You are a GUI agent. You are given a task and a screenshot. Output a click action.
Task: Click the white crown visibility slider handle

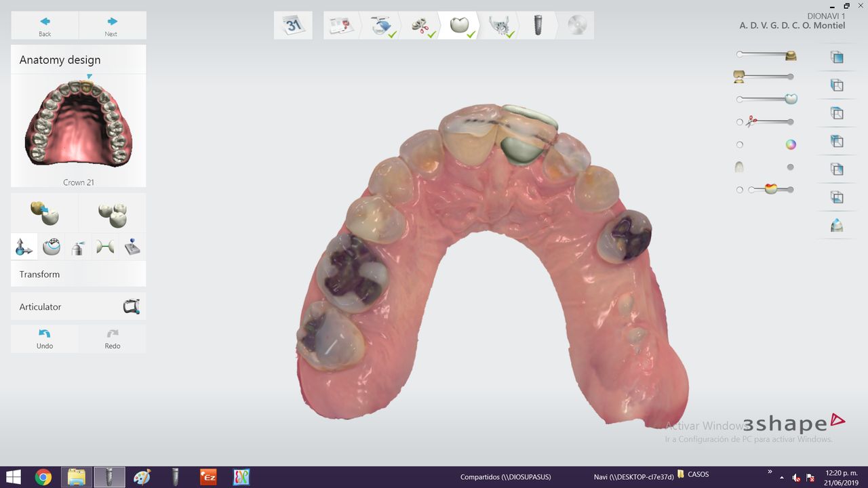pos(790,99)
